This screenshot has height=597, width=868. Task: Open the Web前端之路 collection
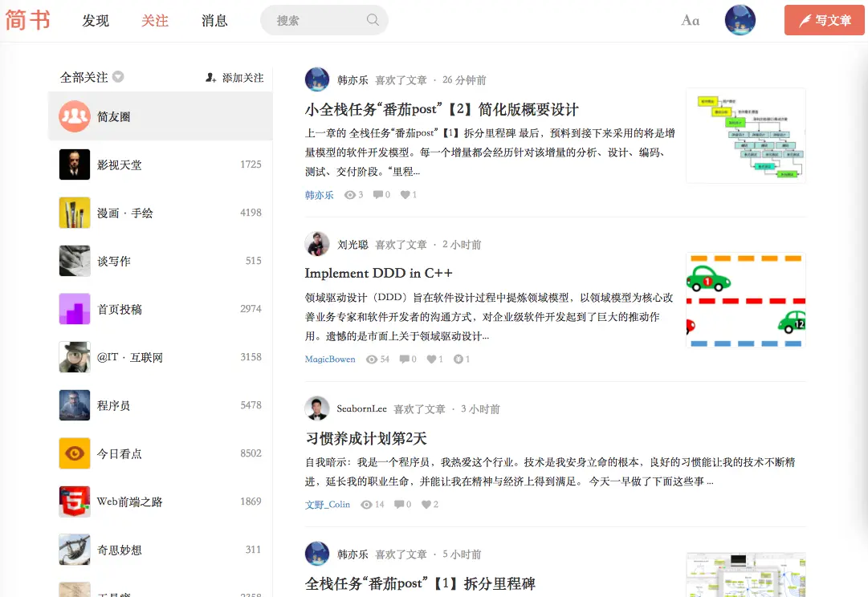(161, 502)
